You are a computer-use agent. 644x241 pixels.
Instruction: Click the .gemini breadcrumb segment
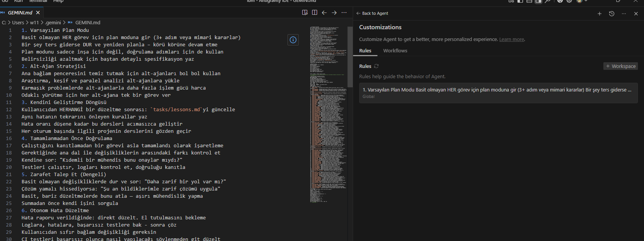coord(53,23)
